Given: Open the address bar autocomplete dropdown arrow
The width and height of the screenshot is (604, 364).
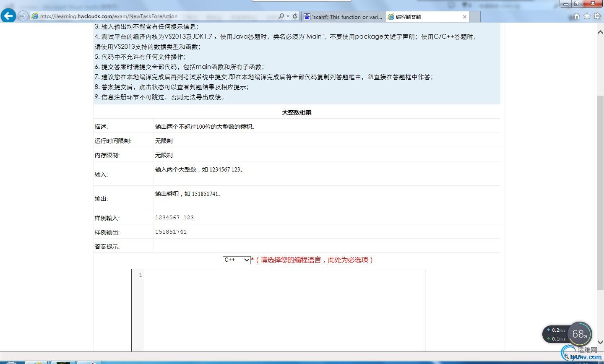Looking at the screenshot, I should click(x=288, y=16).
